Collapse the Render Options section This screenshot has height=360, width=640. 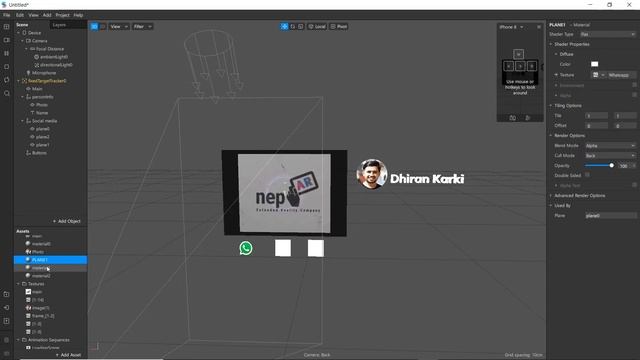(551, 136)
